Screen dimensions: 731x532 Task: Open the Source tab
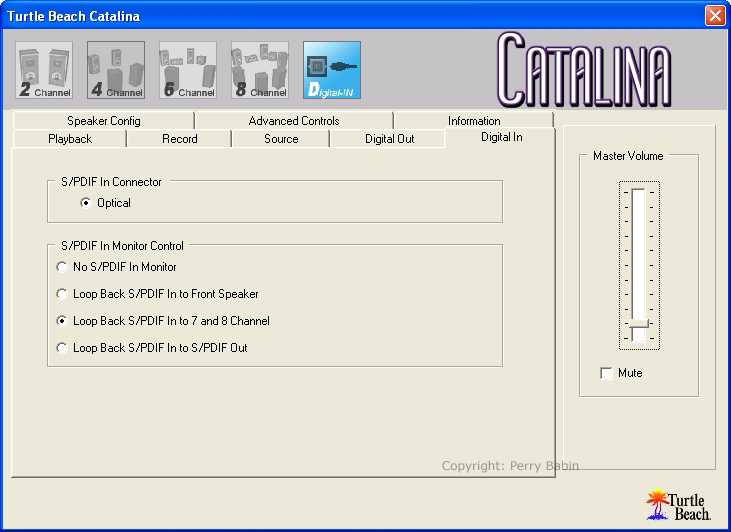click(x=281, y=139)
